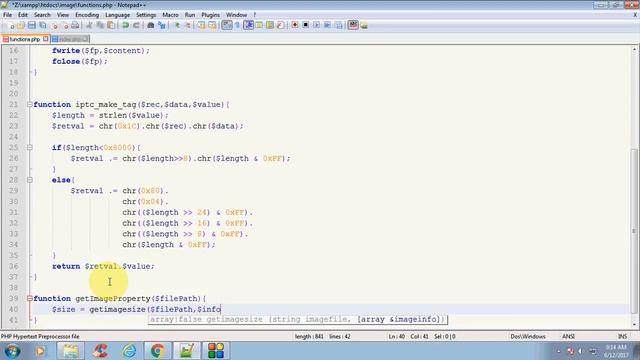Collapse the getImageProperty function fold on line 39
This screenshot has width=640, height=360.
[x=29, y=298]
